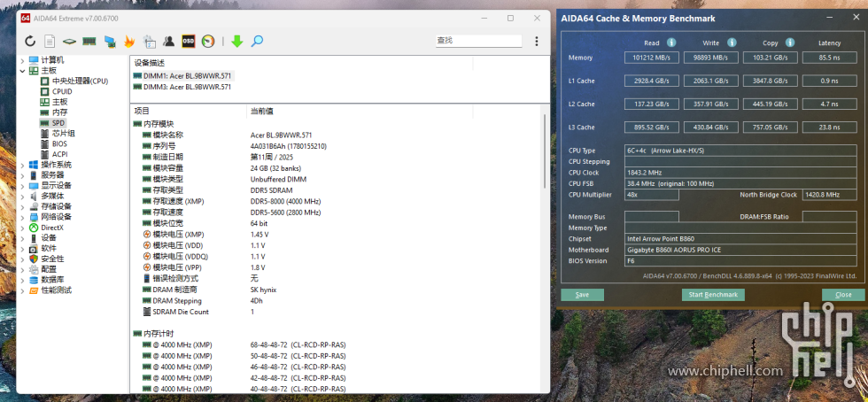This screenshot has width=868, height=402.
Task: Select 中央处理器(CPU) in the tree
Action: click(81, 81)
